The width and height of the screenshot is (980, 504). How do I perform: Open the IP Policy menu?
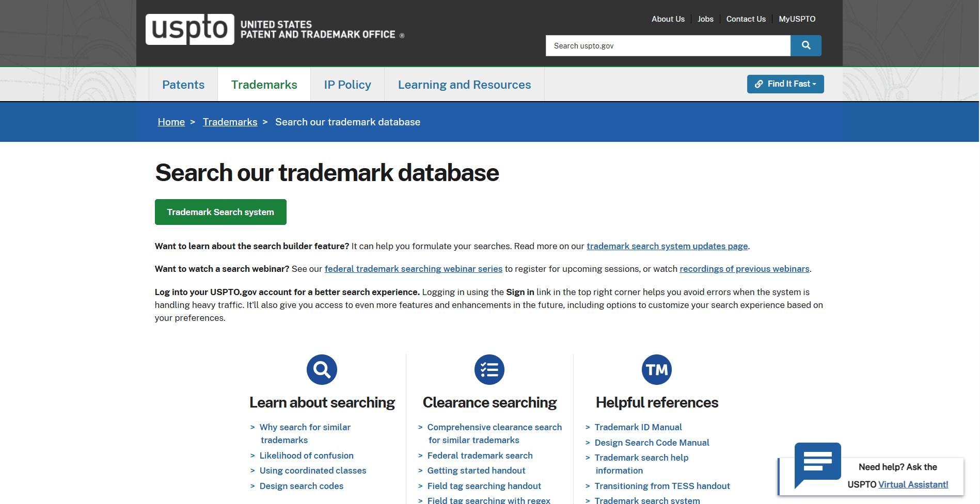pyautogui.click(x=347, y=85)
